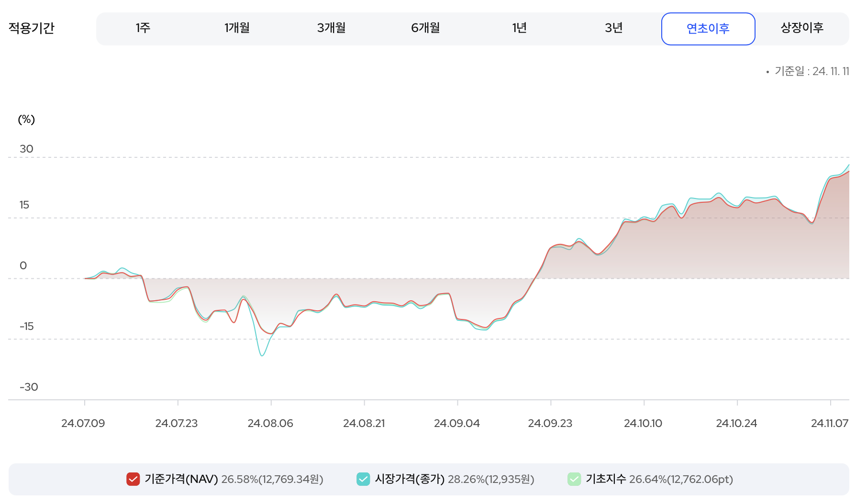Click the green base index checkmark icon

tap(574, 478)
